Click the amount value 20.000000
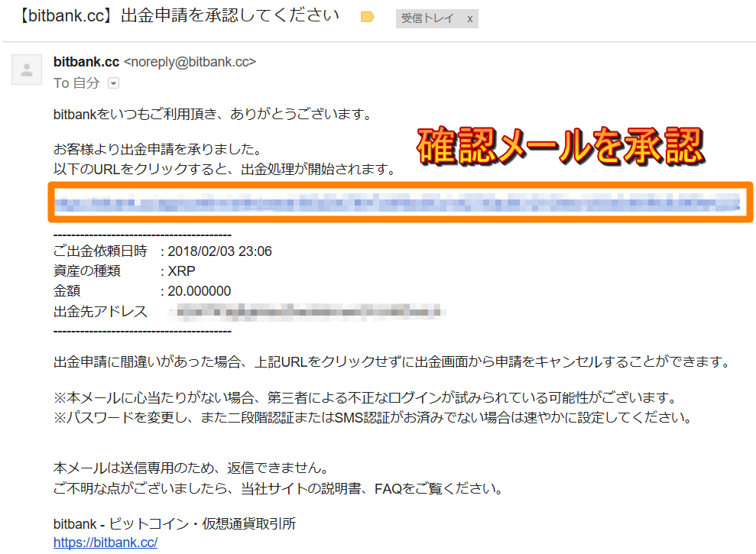Screen dimensions: 756x554 pos(199,291)
